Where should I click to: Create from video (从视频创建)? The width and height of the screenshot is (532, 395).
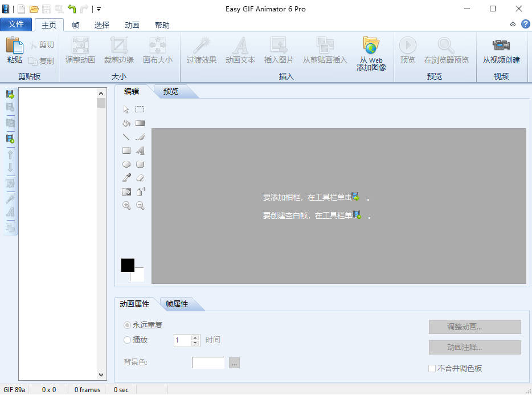point(501,50)
